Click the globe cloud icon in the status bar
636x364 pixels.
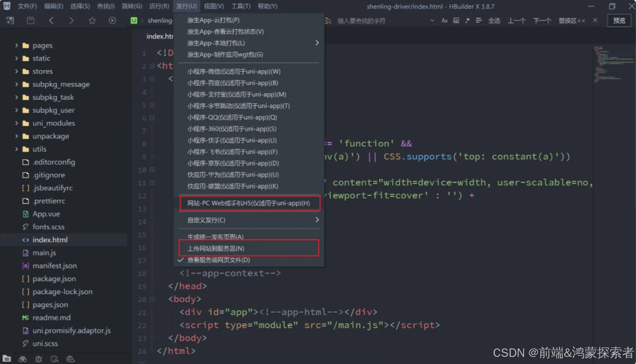tap(70, 359)
